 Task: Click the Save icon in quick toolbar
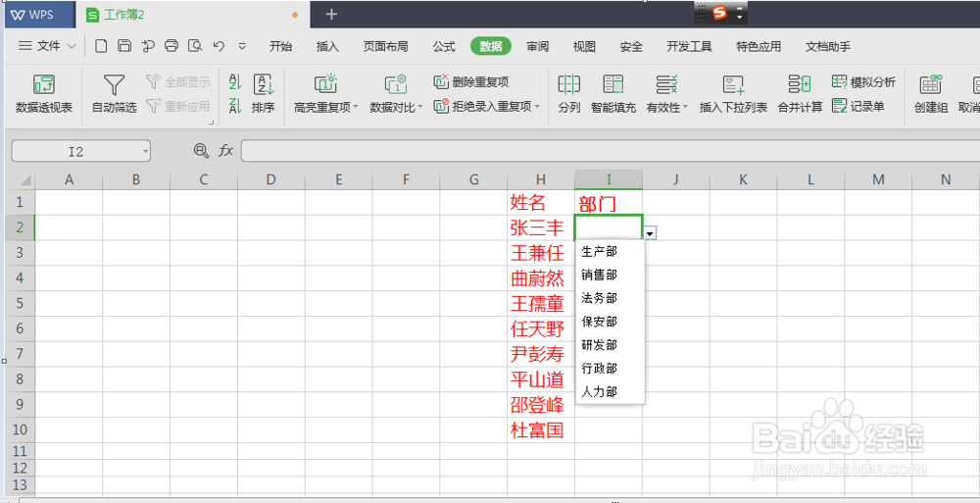[124, 46]
